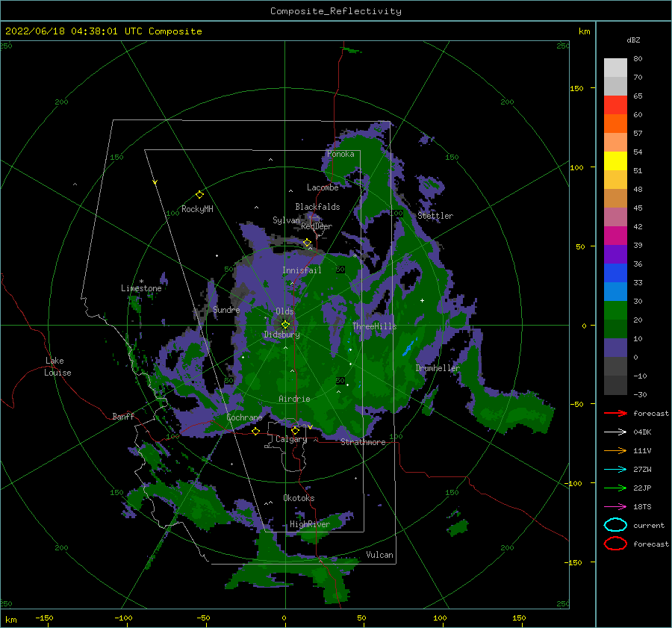Click the yellow diamond marker beside RockyMH
The width and height of the screenshot is (672, 628).
(199, 195)
